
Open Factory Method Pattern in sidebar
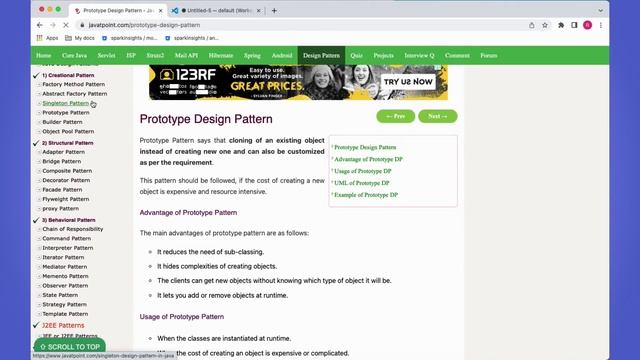[x=73, y=84]
